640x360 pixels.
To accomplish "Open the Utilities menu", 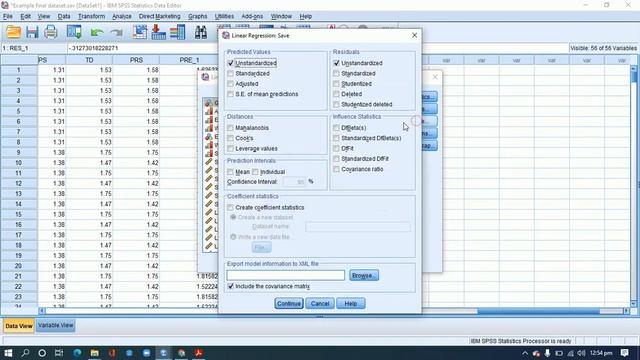I will (x=224, y=16).
